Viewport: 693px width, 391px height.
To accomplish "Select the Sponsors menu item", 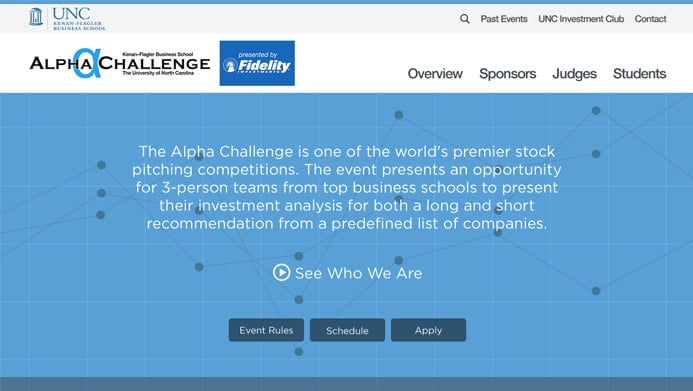I will point(507,73).
